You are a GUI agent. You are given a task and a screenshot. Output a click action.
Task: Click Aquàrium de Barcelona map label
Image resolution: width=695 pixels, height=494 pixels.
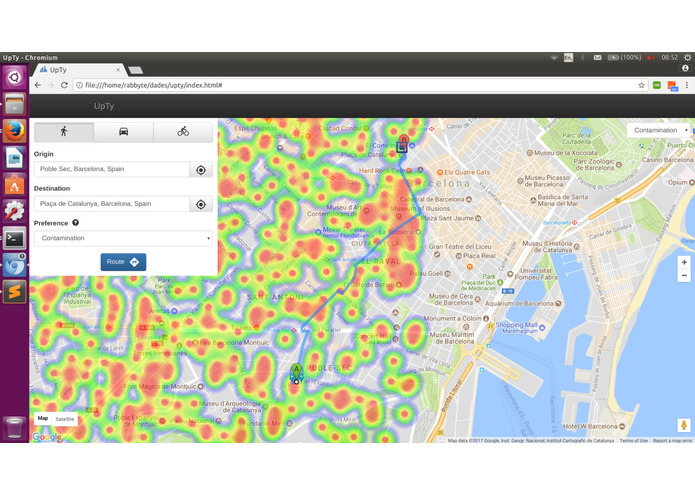coord(519,303)
